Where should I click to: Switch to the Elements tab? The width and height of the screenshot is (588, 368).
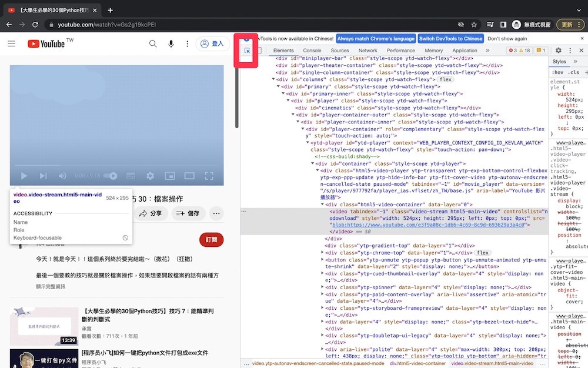pos(283,50)
